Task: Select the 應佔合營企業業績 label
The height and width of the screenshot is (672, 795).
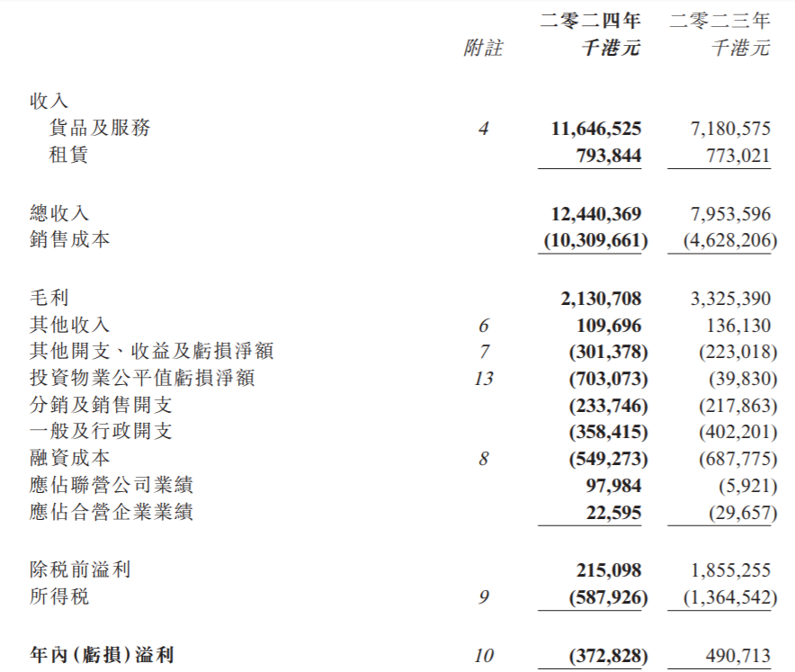Action: pos(111,512)
